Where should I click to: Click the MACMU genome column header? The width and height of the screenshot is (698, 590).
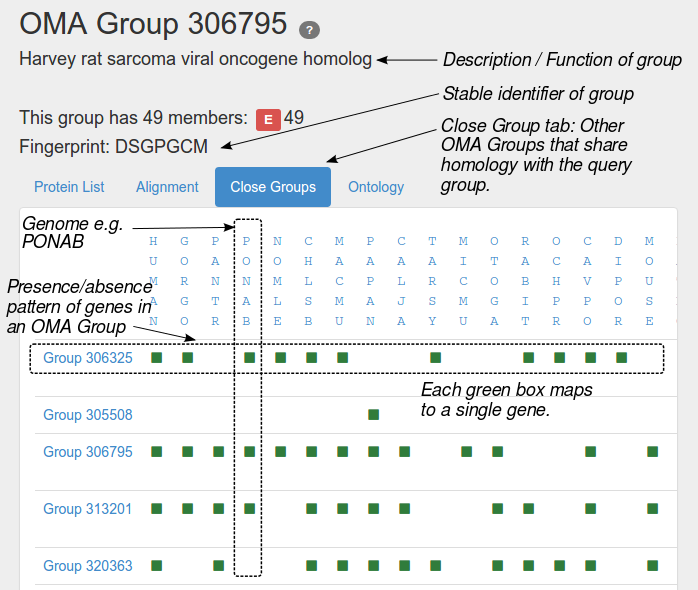click(x=339, y=281)
